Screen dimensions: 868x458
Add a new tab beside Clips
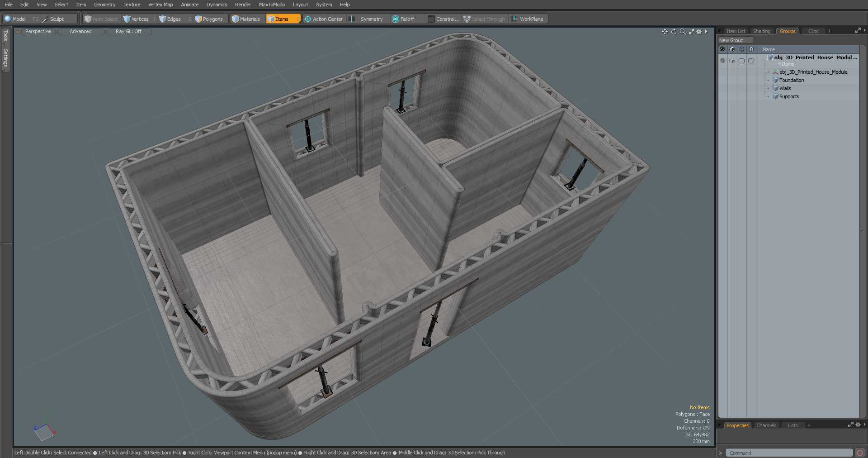[829, 31]
